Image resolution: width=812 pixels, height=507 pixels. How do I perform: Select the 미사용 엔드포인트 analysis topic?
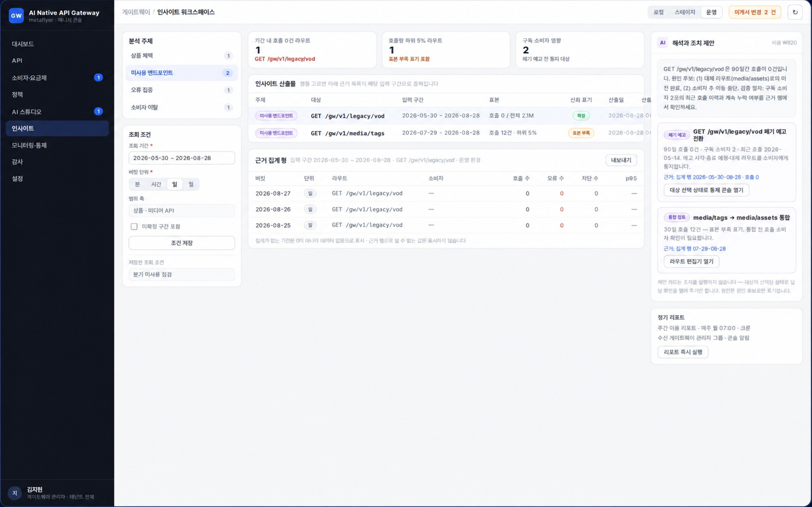coord(182,73)
